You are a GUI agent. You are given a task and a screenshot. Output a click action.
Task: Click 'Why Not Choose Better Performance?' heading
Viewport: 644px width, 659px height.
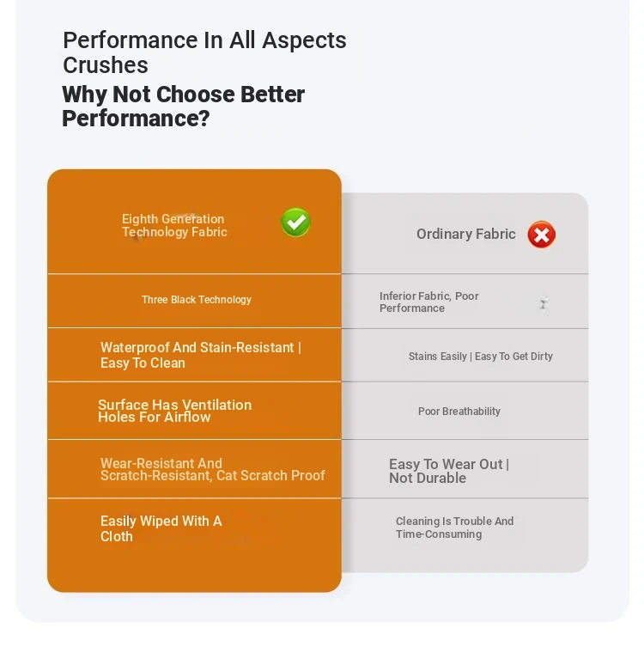point(183,106)
